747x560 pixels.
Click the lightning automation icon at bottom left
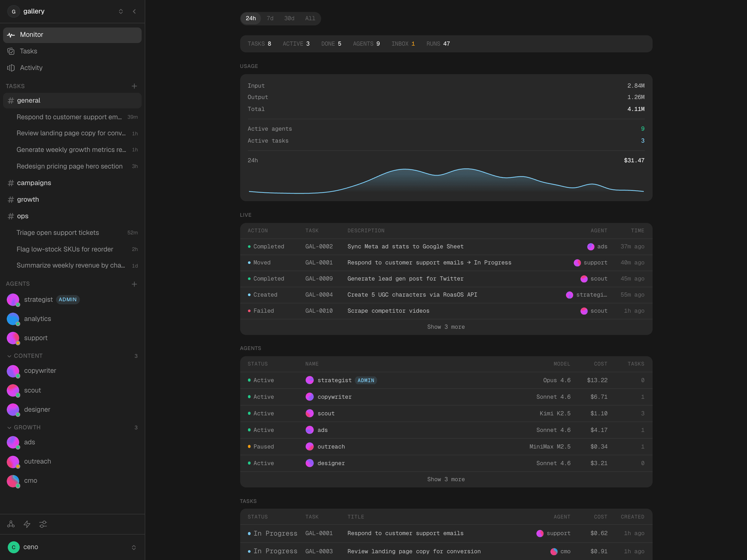pos(27,524)
